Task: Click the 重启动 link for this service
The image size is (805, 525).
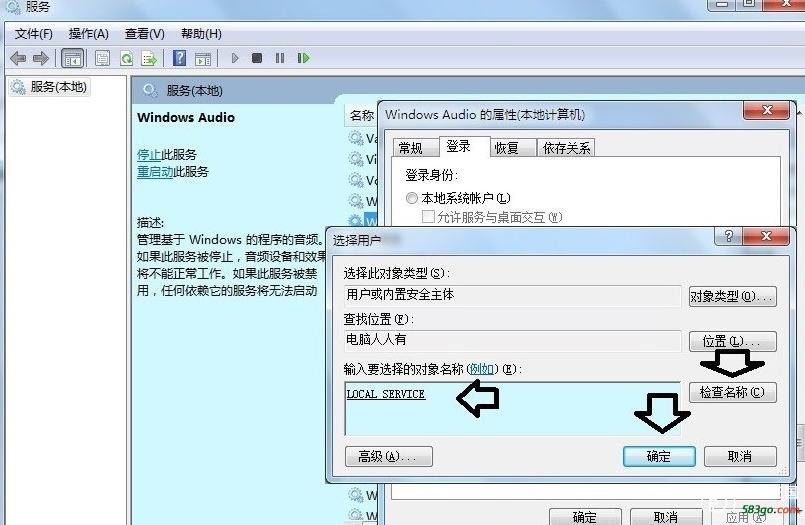Action: click(x=155, y=171)
